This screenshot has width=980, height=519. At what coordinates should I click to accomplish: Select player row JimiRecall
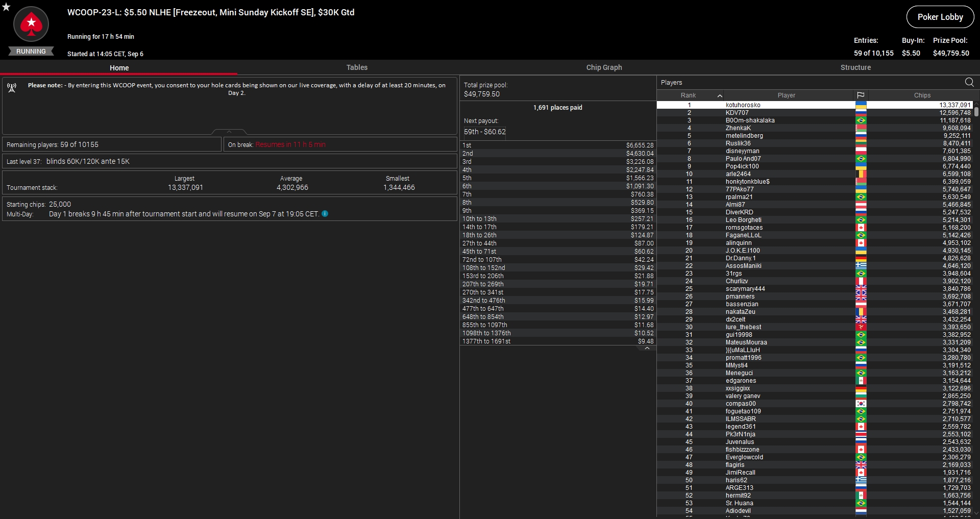[815, 473]
